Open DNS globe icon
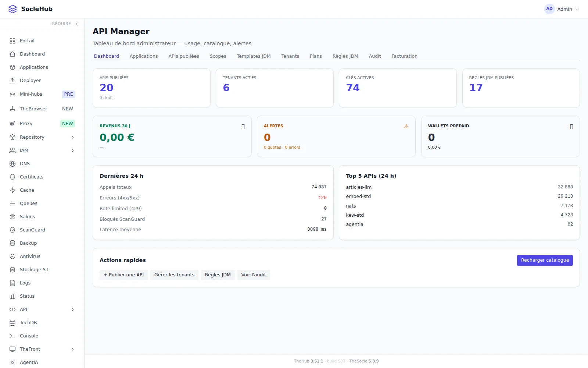The height and width of the screenshot is (368, 588). 12,164
